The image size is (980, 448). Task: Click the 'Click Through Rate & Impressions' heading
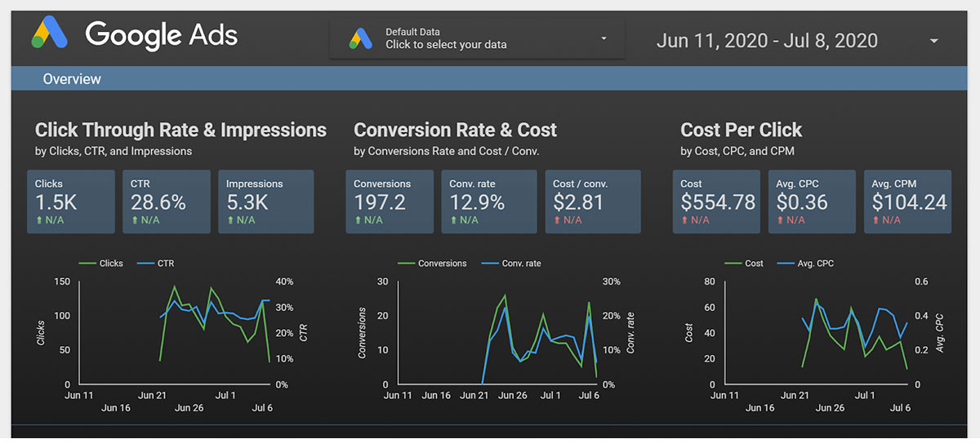(x=180, y=130)
